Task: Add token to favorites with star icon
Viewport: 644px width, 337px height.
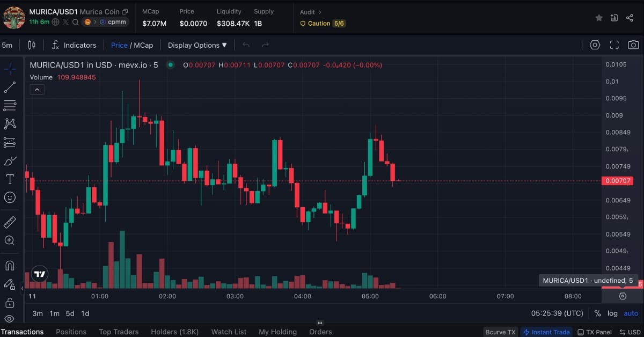Action: coord(599,18)
